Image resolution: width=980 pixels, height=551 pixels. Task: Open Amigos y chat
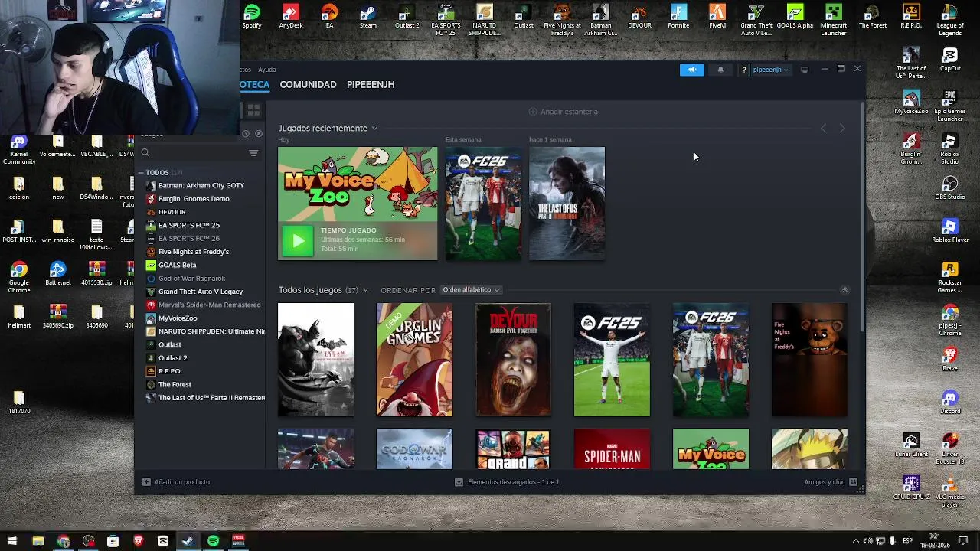tap(831, 482)
